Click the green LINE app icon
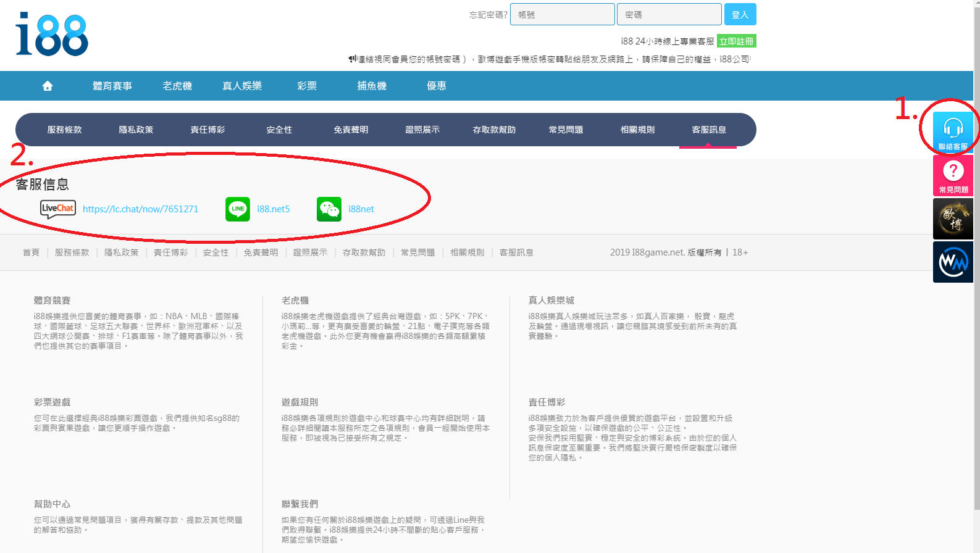 (238, 209)
